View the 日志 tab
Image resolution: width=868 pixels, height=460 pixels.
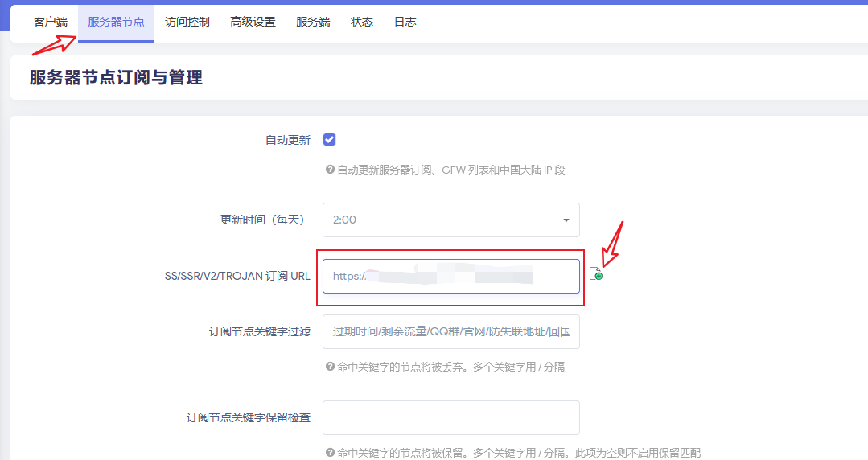(405, 23)
